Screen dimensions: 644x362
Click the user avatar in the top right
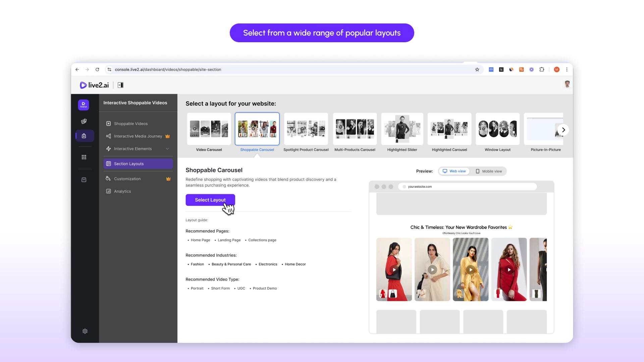click(x=567, y=84)
